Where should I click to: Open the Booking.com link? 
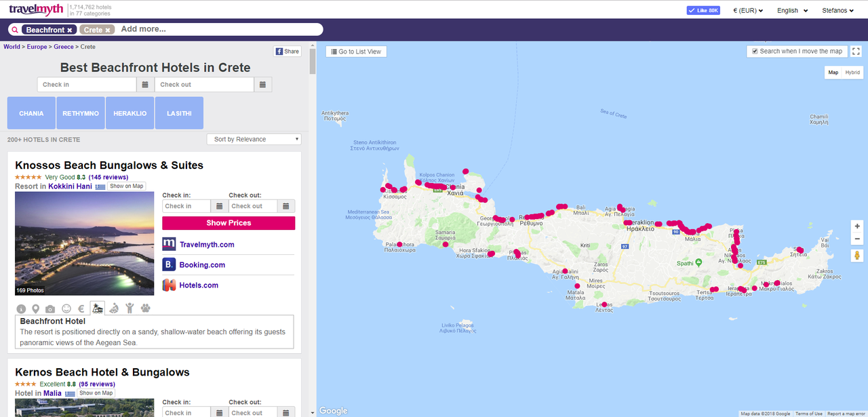201,265
